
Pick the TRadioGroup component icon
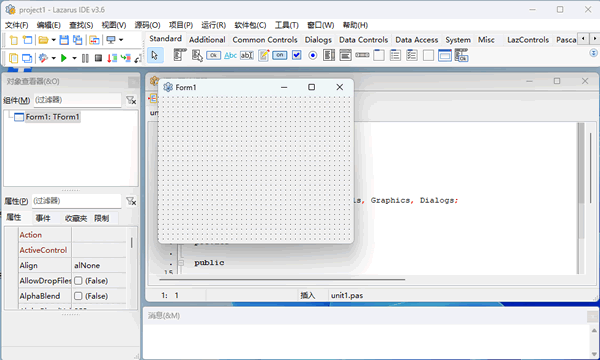coord(395,55)
